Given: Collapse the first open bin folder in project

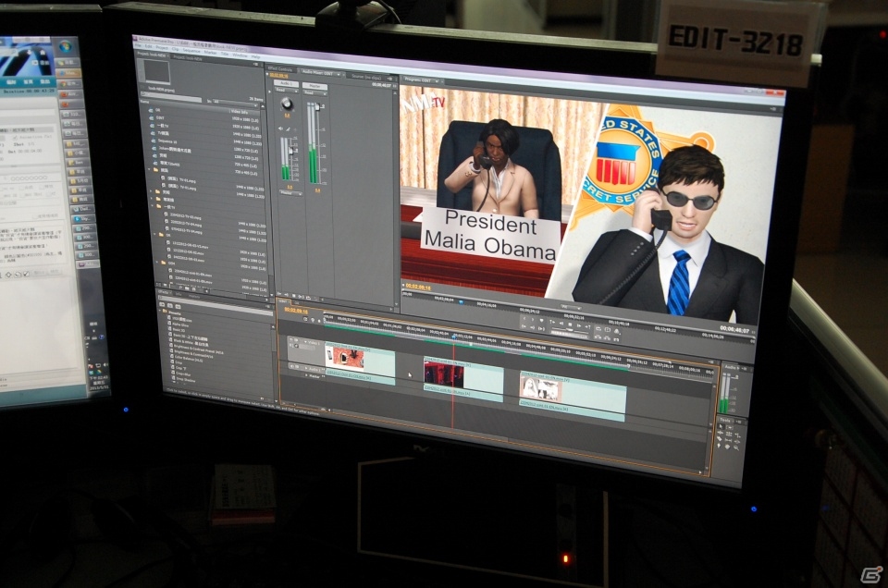Looking at the screenshot, I should (149, 169).
